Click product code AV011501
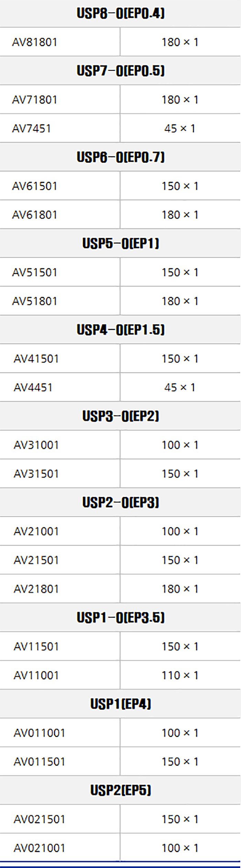The width and height of the screenshot is (241, 868). 39,762
